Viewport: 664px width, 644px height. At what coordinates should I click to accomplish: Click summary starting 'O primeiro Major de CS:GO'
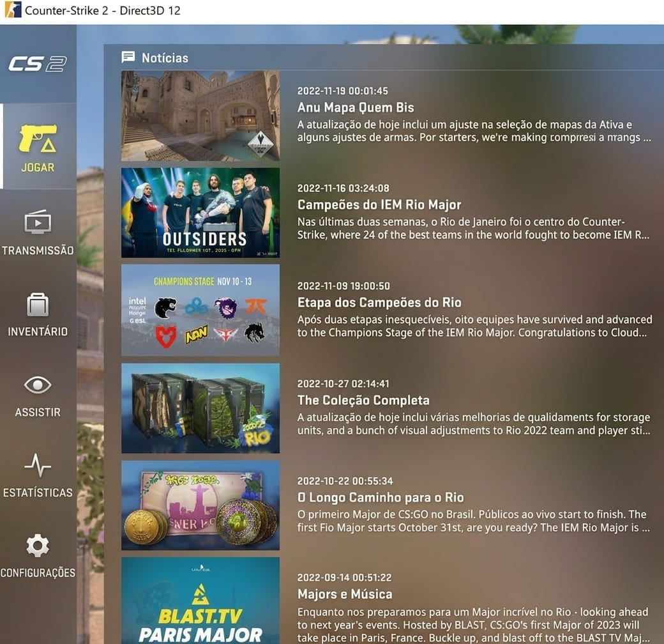click(x=474, y=521)
